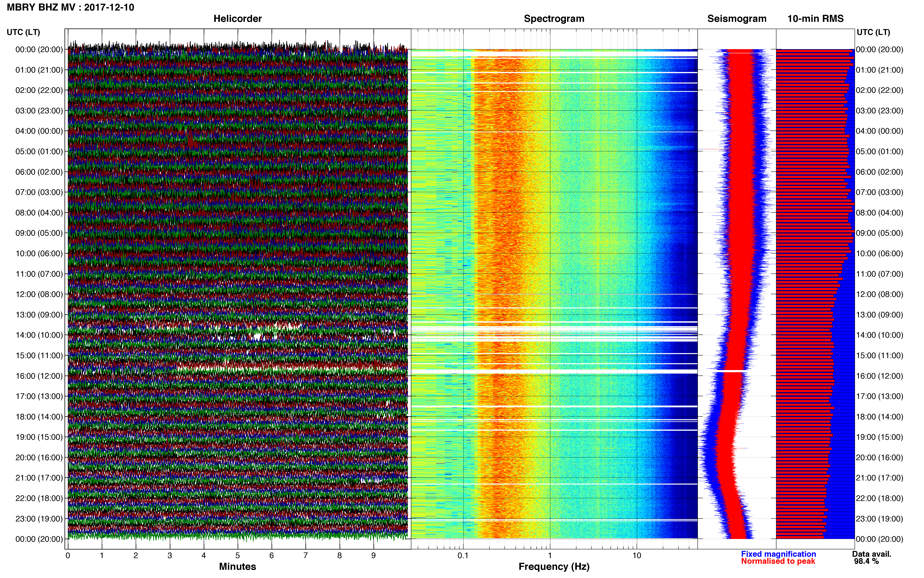Screen dimensions: 924x578
Task: Click the left '19:00 (15:00)' time label
Action: pyautogui.click(x=39, y=437)
